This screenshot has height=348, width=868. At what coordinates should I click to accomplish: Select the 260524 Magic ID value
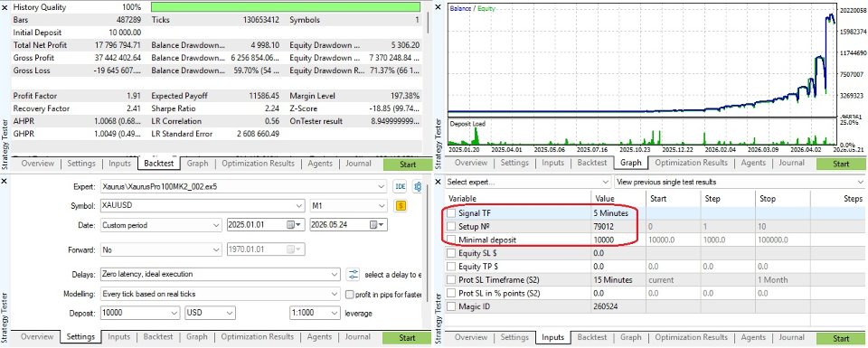[x=606, y=306]
